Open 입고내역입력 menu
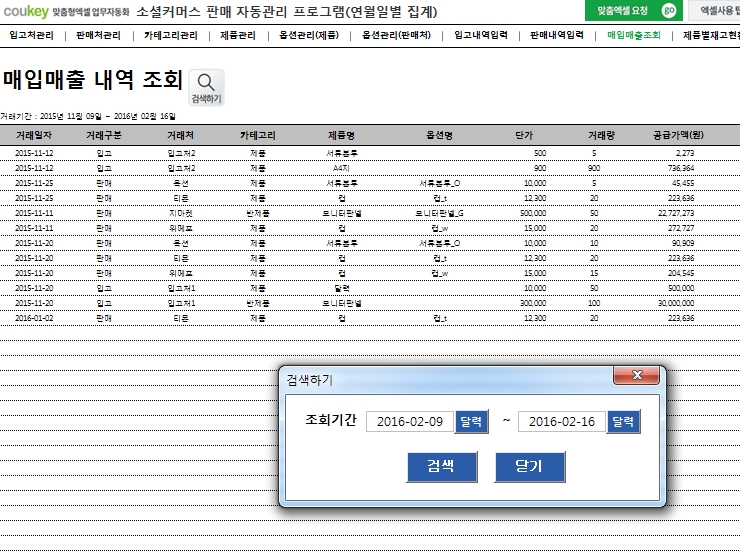The height and width of the screenshot is (555, 740). tap(481, 35)
